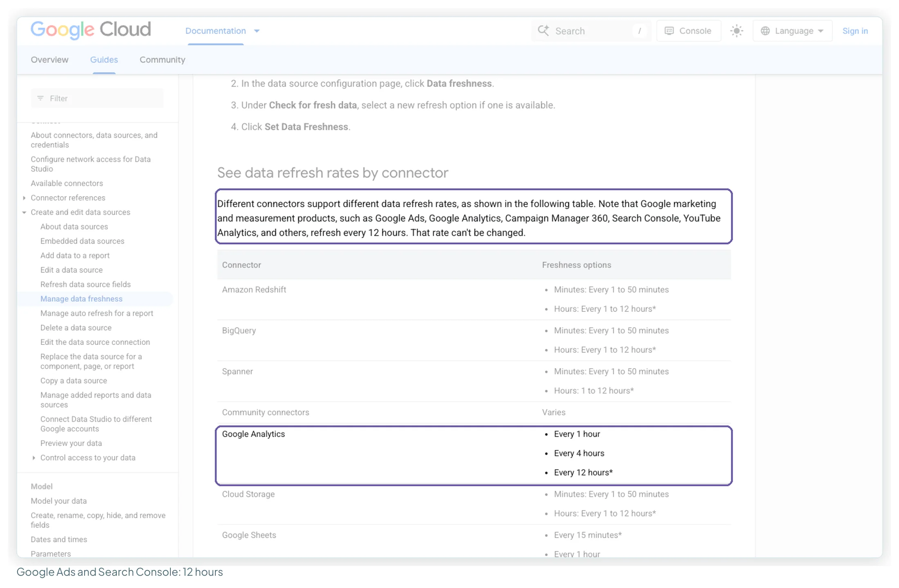
Task: Click the Sign in link
Action: click(x=855, y=31)
